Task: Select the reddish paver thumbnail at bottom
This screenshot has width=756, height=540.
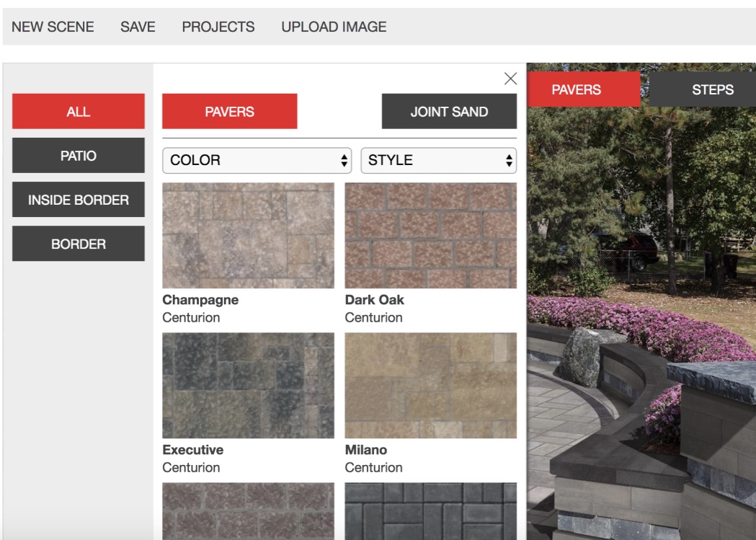Action: [248, 510]
